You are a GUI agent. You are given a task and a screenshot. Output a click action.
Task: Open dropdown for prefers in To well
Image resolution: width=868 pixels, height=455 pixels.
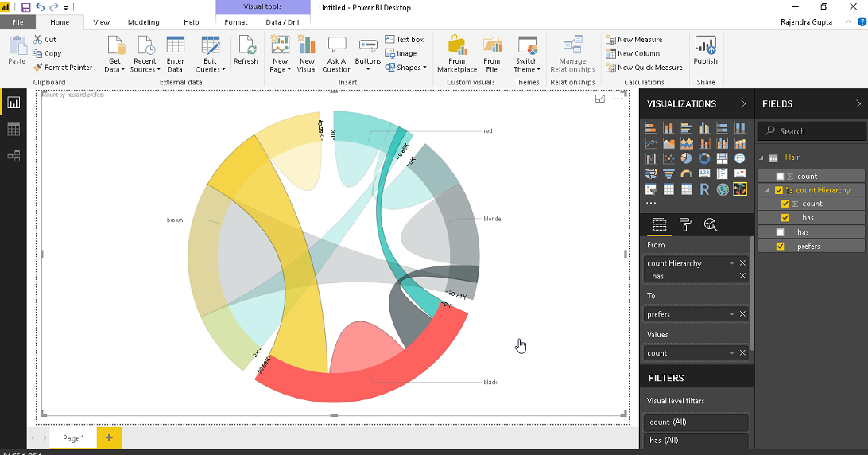[x=732, y=314]
